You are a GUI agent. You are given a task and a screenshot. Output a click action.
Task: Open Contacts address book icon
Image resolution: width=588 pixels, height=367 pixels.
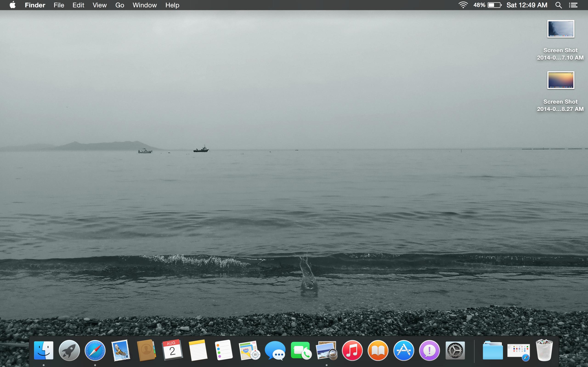[146, 350]
